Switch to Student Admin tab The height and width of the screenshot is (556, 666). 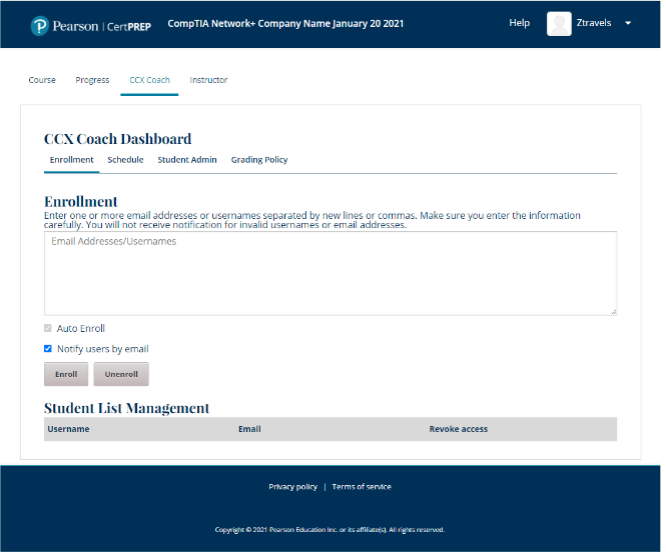pyautogui.click(x=187, y=160)
